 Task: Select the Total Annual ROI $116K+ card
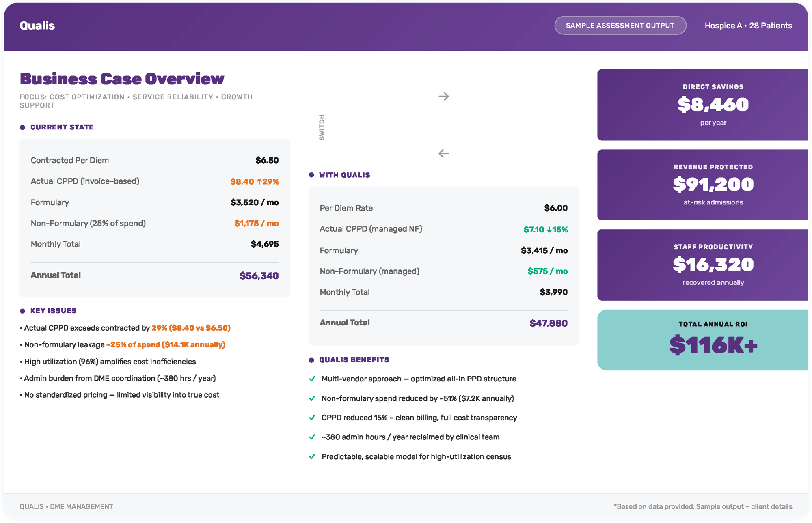tap(702, 340)
